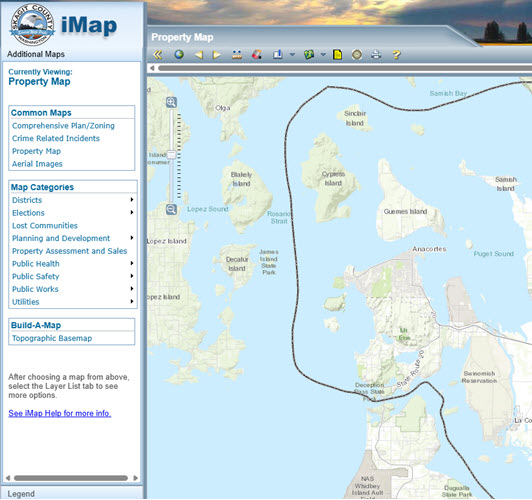Open the Additional Maps panel tab
The height and width of the screenshot is (500, 532).
[x=36, y=54]
